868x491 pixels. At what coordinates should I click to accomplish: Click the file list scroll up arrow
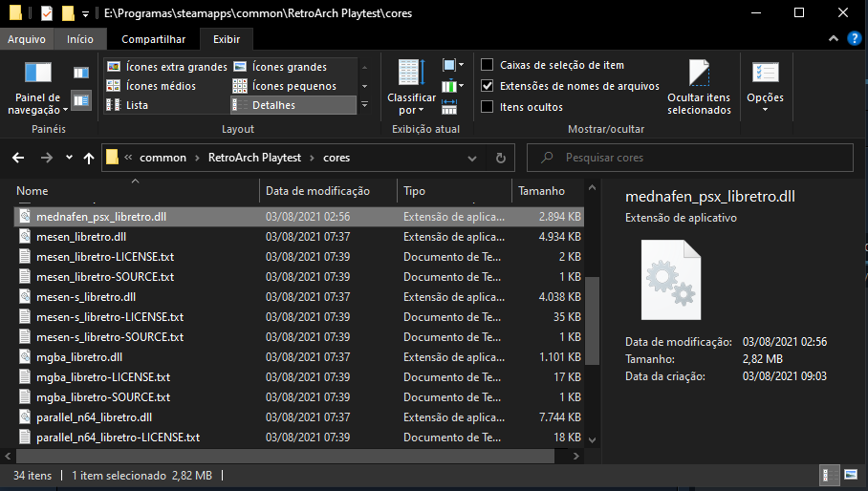tap(593, 188)
